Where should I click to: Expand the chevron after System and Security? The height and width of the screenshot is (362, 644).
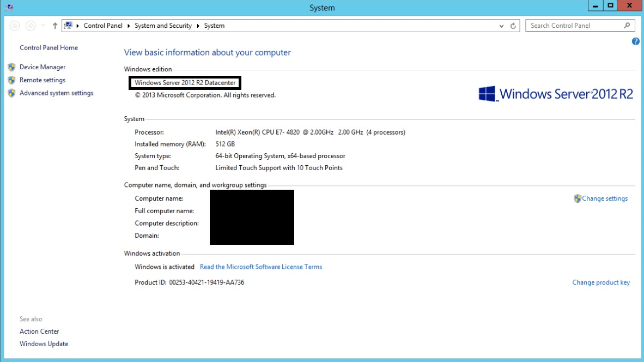coord(198,26)
